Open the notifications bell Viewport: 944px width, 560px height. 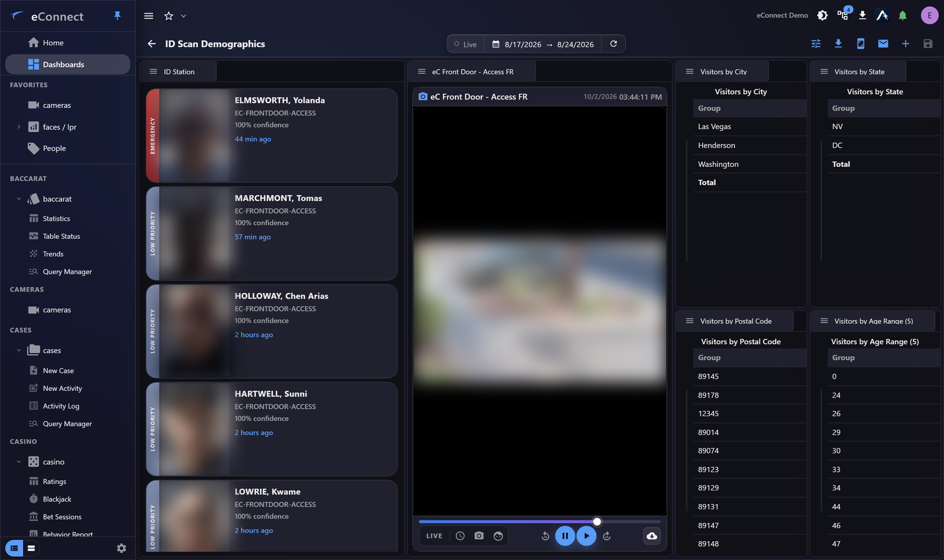(903, 15)
